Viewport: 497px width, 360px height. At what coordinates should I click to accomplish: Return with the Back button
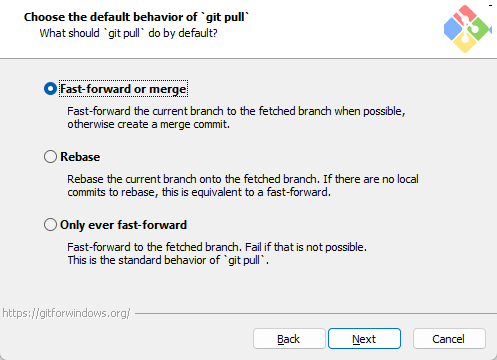pos(289,339)
